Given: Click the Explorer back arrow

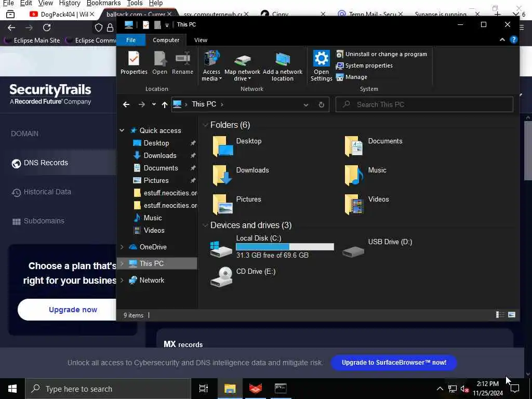Looking at the screenshot, I should [126, 104].
